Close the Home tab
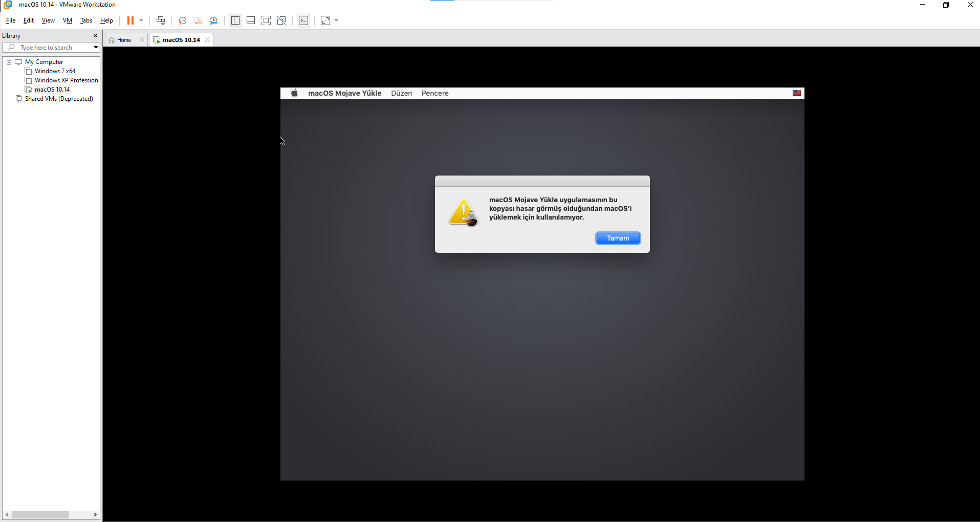The height and width of the screenshot is (522, 980). pyautogui.click(x=142, y=40)
